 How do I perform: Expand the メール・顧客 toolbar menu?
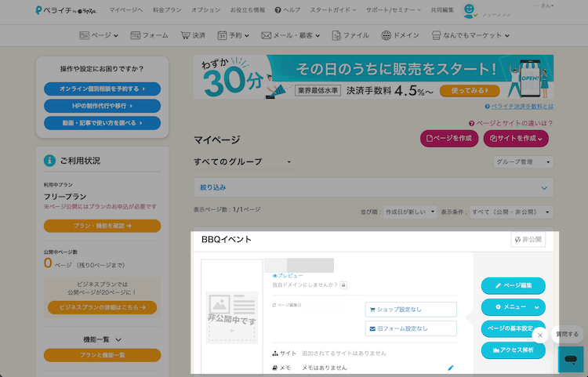tap(291, 35)
